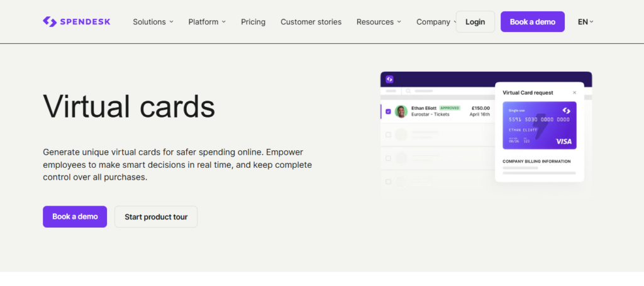Open the EN language selector
Viewport: 644px width, 286px height.
pyautogui.click(x=586, y=22)
